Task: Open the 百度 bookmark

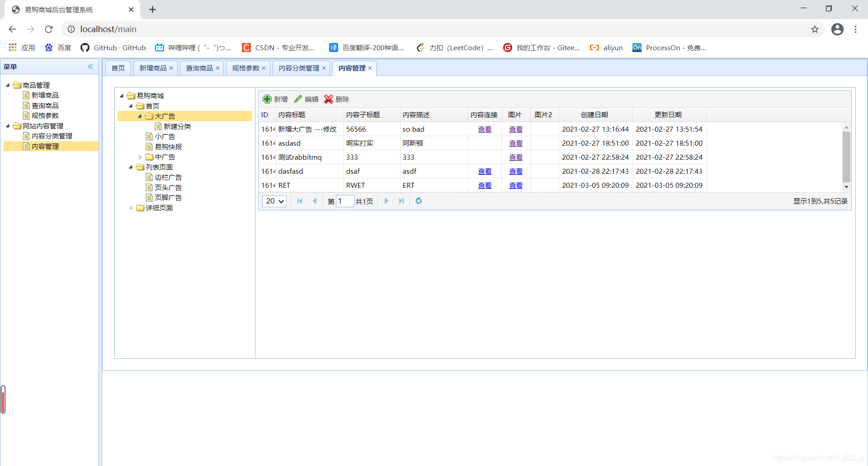Action: point(58,48)
